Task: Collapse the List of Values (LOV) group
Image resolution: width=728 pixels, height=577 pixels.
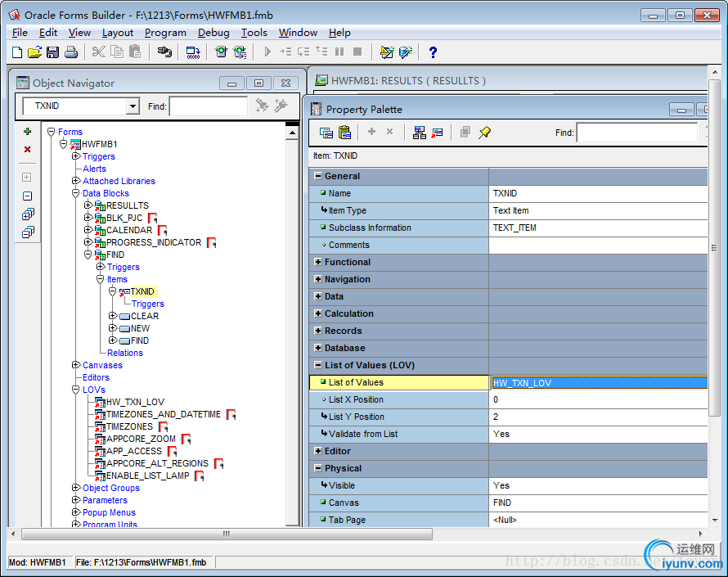Action: (317, 365)
